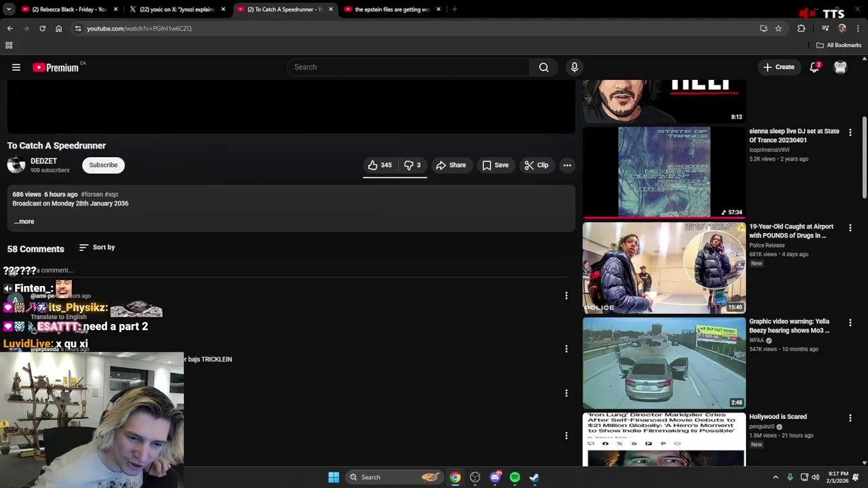Open Discord from taskbar

[x=495, y=477]
